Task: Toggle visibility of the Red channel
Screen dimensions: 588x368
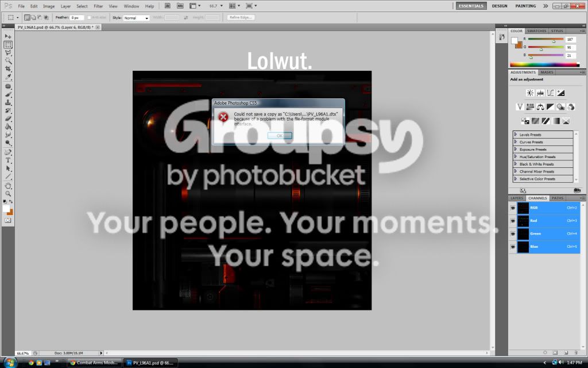Action: (513, 221)
